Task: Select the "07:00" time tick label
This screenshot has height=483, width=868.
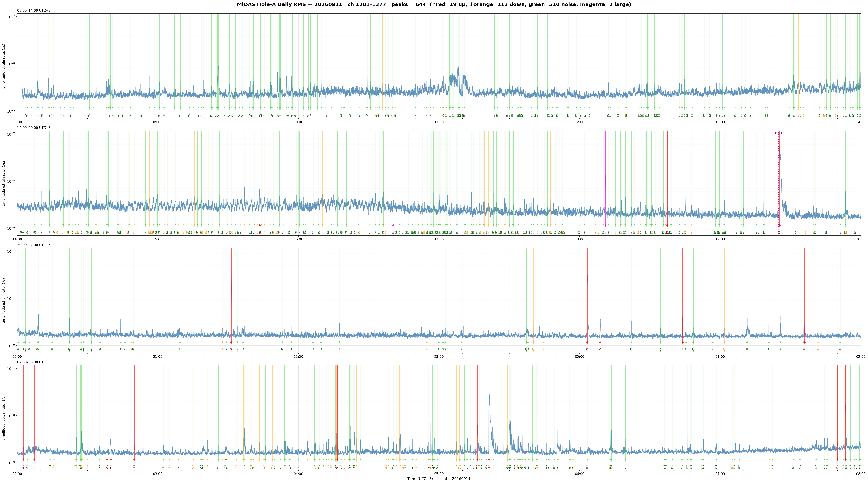Action: coord(720,474)
